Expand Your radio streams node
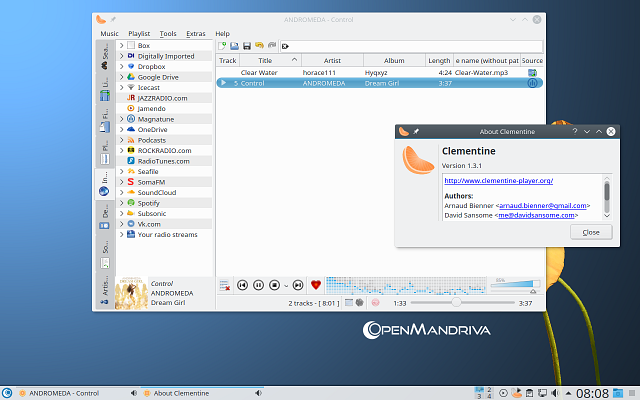The width and height of the screenshot is (640, 400). (121, 234)
